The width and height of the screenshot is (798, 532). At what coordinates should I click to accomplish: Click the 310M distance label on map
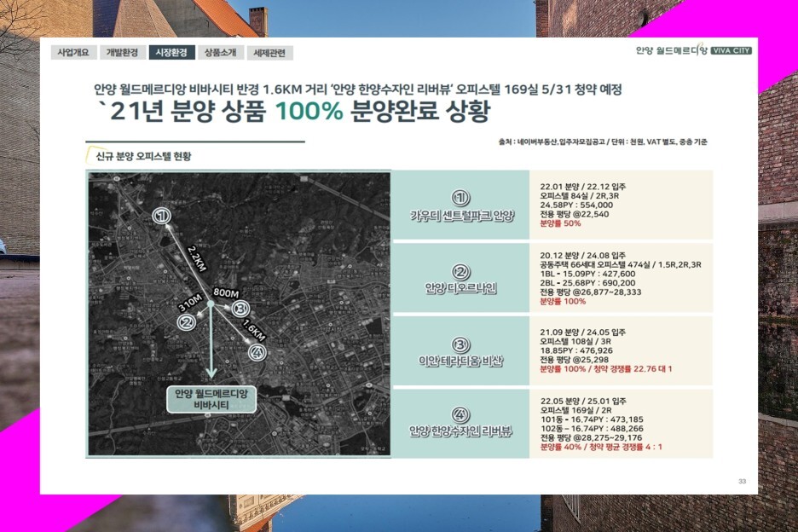click(190, 303)
